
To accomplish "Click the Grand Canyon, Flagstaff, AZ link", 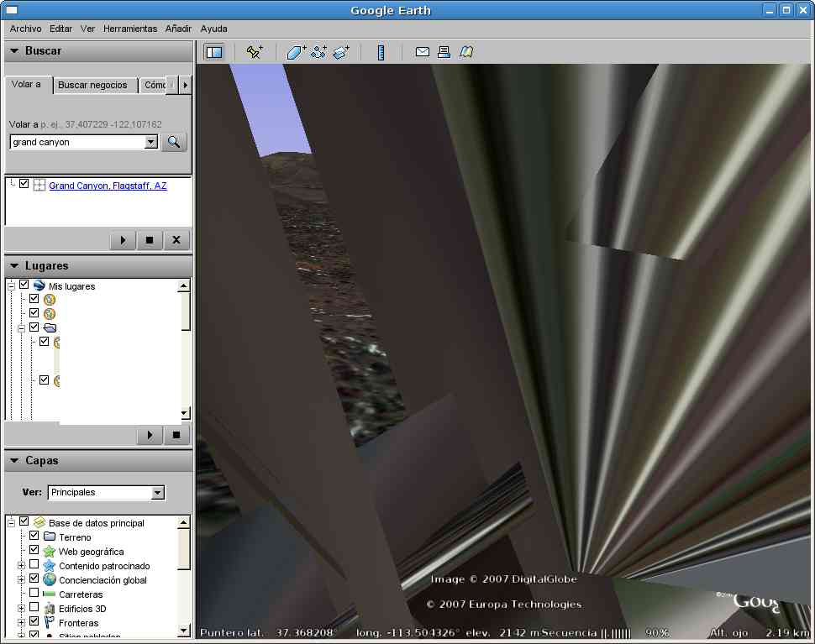I will pyautogui.click(x=108, y=186).
